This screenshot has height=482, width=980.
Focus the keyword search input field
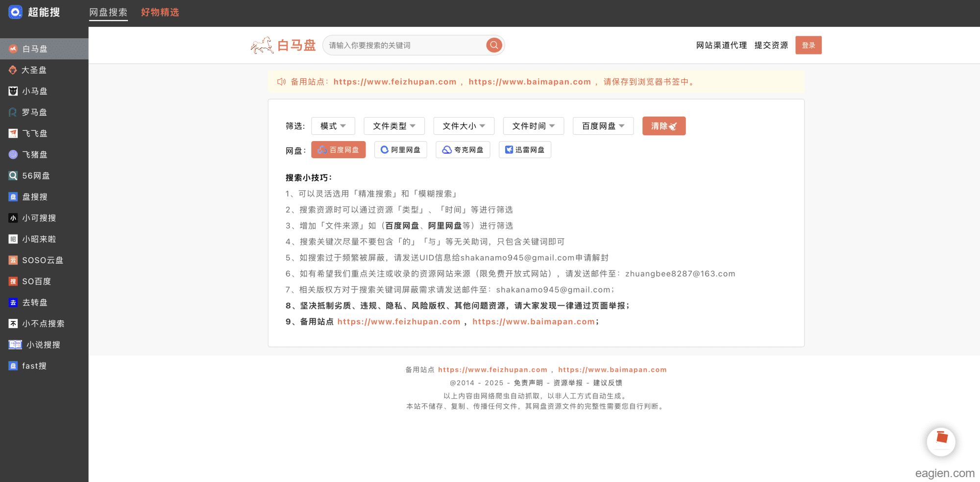[x=404, y=46]
